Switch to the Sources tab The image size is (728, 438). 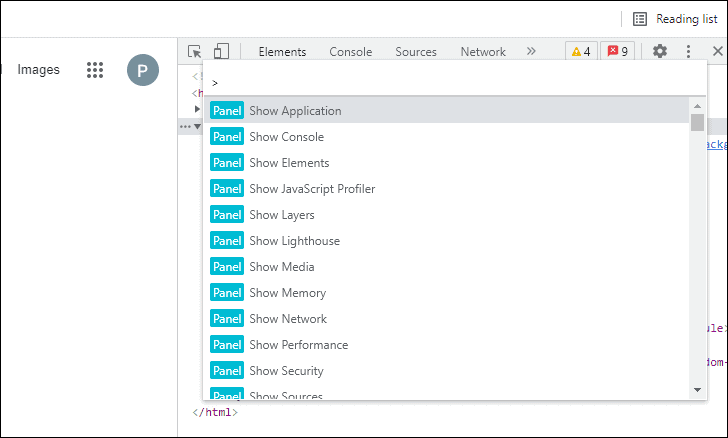(416, 52)
